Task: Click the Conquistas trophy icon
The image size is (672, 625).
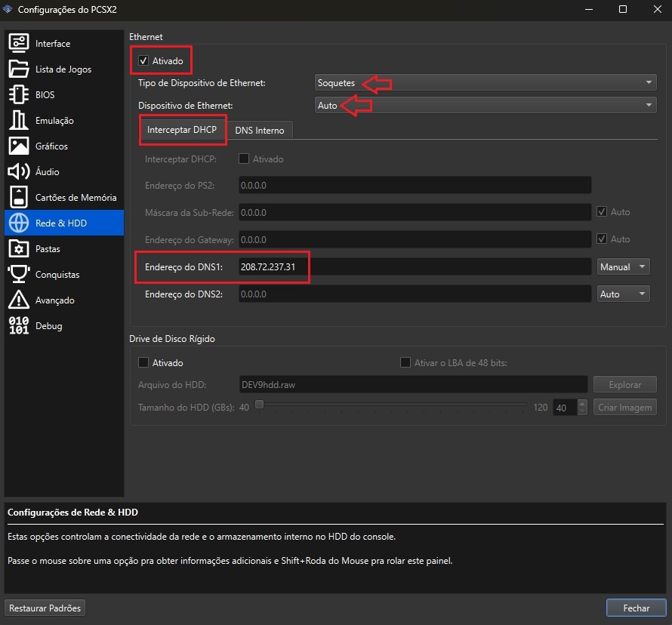Action: [18, 275]
